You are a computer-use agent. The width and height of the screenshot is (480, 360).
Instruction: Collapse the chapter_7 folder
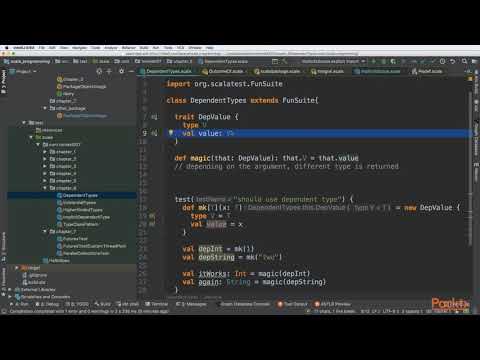(x=45, y=231)
